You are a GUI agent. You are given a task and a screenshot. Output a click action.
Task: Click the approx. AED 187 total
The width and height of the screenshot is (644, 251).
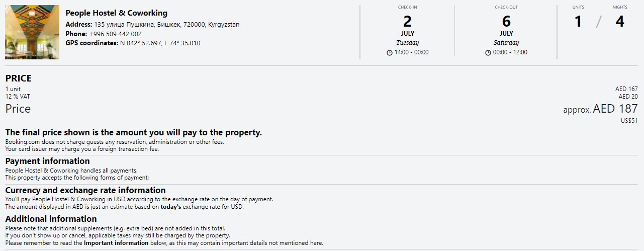[x=600, y=109]
